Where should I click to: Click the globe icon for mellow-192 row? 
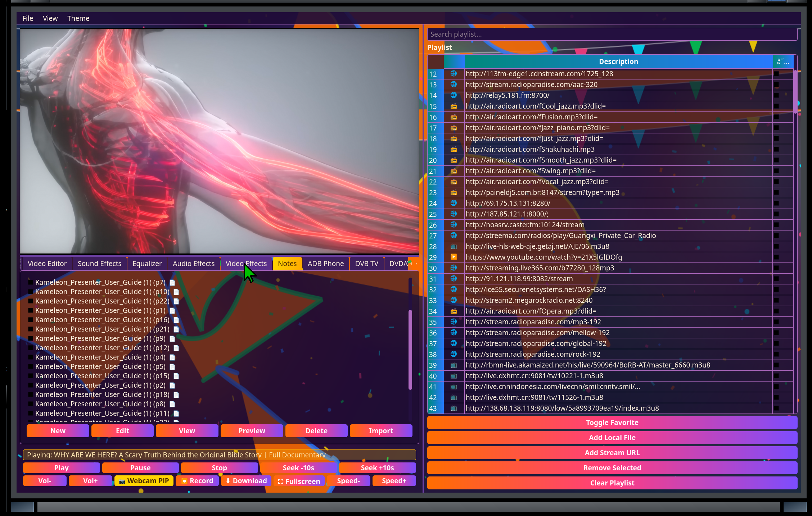coord(454,333)
